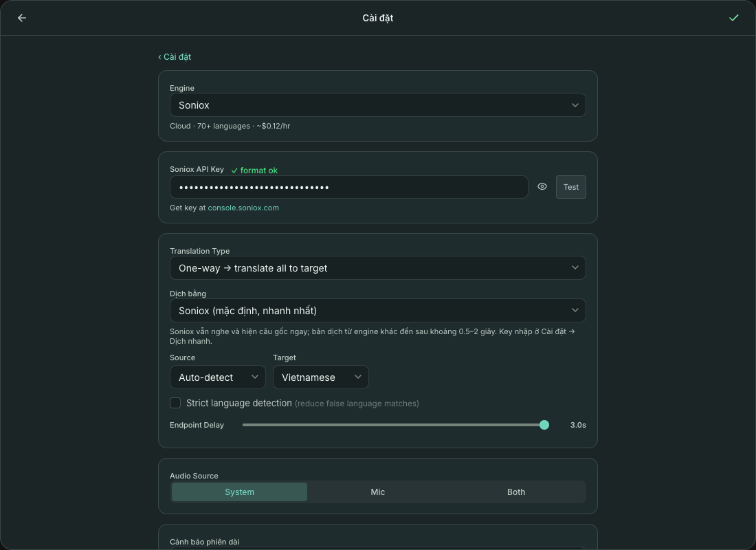Click the 'Audio Source' label
The height and width of the screenshot is (550, 756).
point(194,476)
